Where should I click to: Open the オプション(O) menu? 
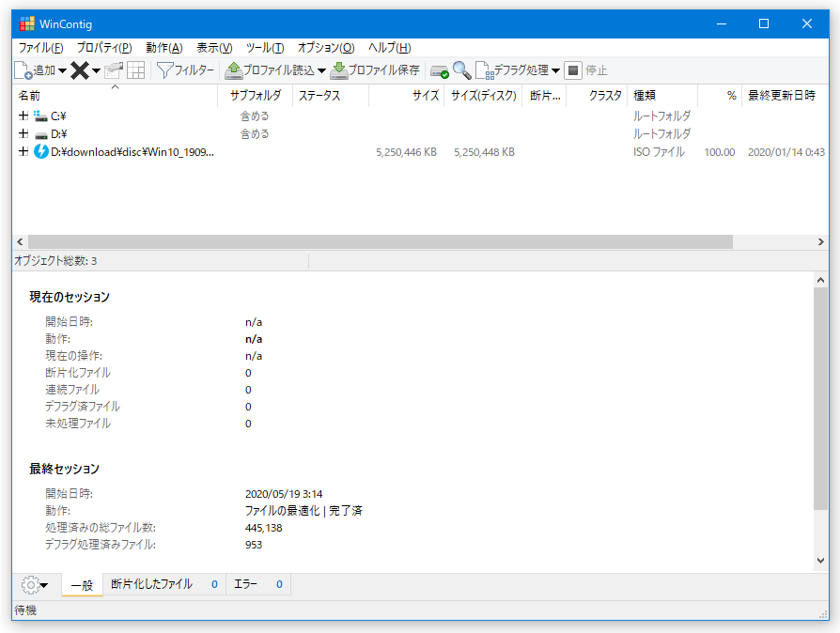tap(326, 48)
